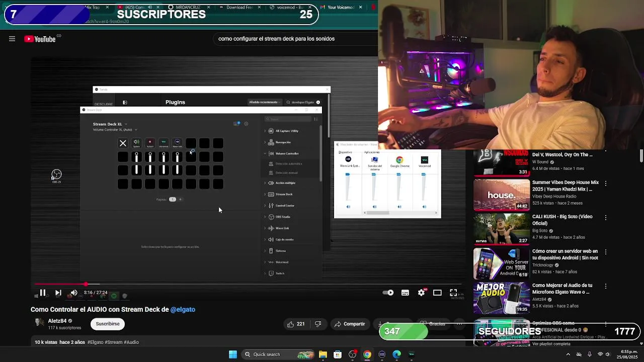This screenshot has width=644, height=362.
Task: Open OBS Studio from the taskbar
Action: [x=353, y=354]
